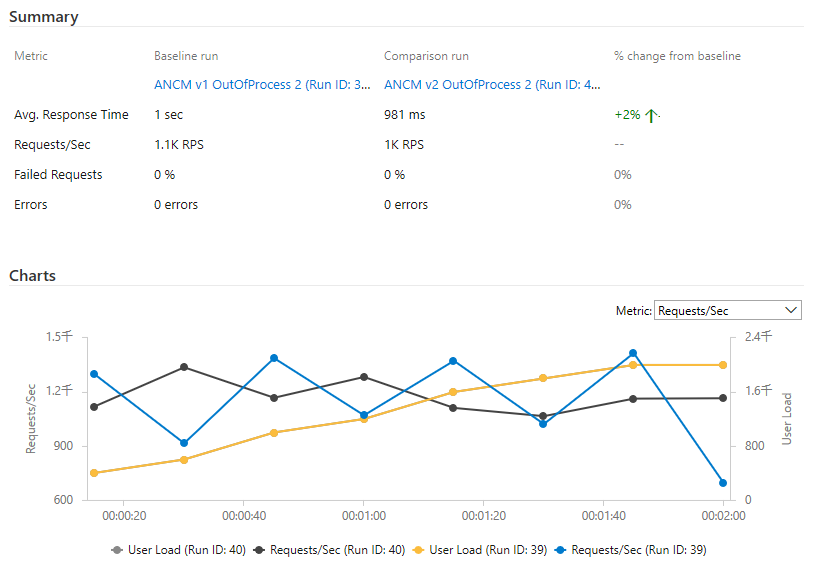Click the dark Requests/Sec Run 40 legend marker
The width and height of the screenshot is (818, 567).
(x=259, y=550)
